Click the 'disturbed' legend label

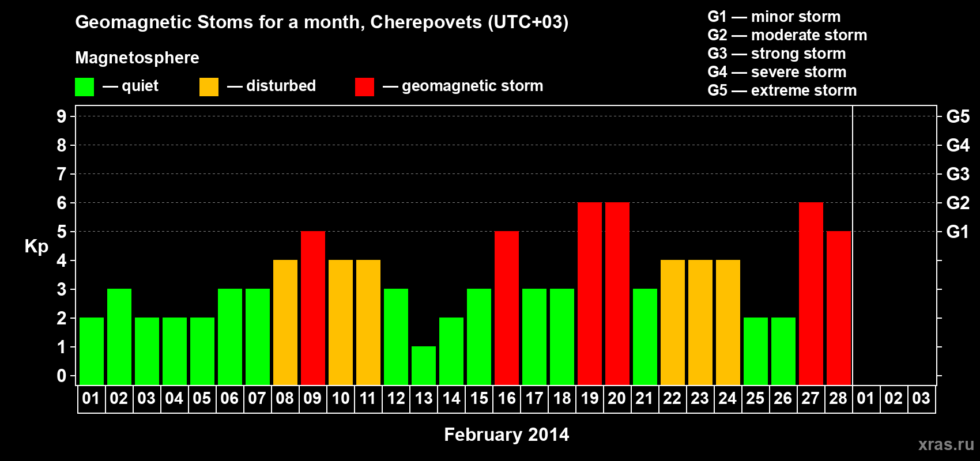click(281, 86)
